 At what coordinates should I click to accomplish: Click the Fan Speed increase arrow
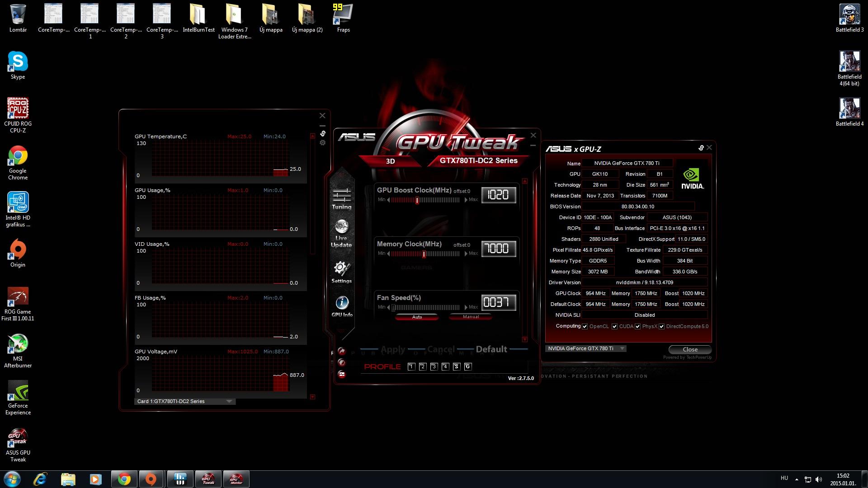tap(466, 307)
